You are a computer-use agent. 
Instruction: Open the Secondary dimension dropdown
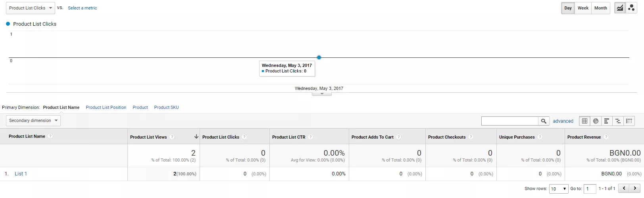[33, 120]
